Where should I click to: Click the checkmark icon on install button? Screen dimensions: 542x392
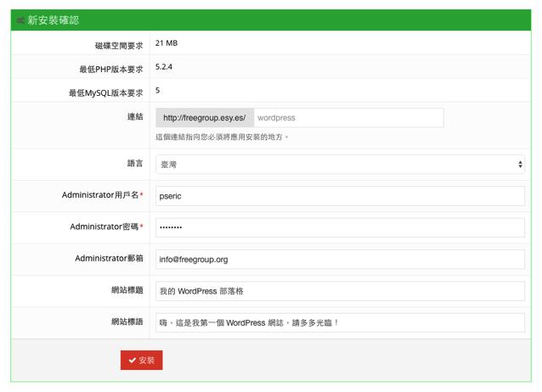tap(132, 361)
